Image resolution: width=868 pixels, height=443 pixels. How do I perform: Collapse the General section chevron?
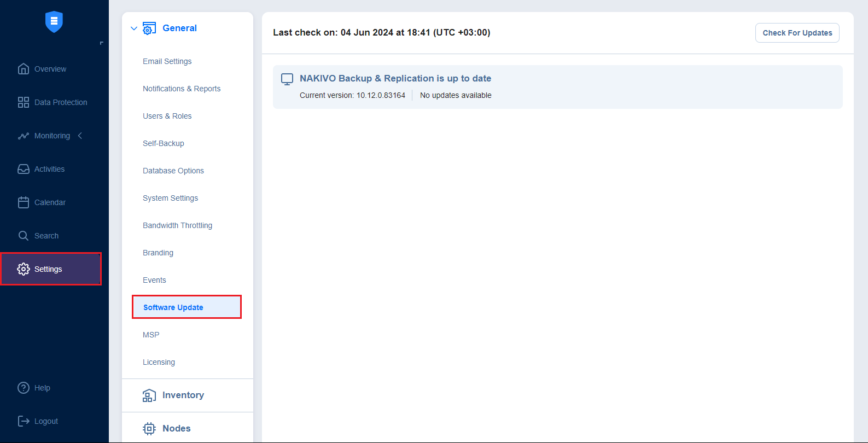pos(134,28)
